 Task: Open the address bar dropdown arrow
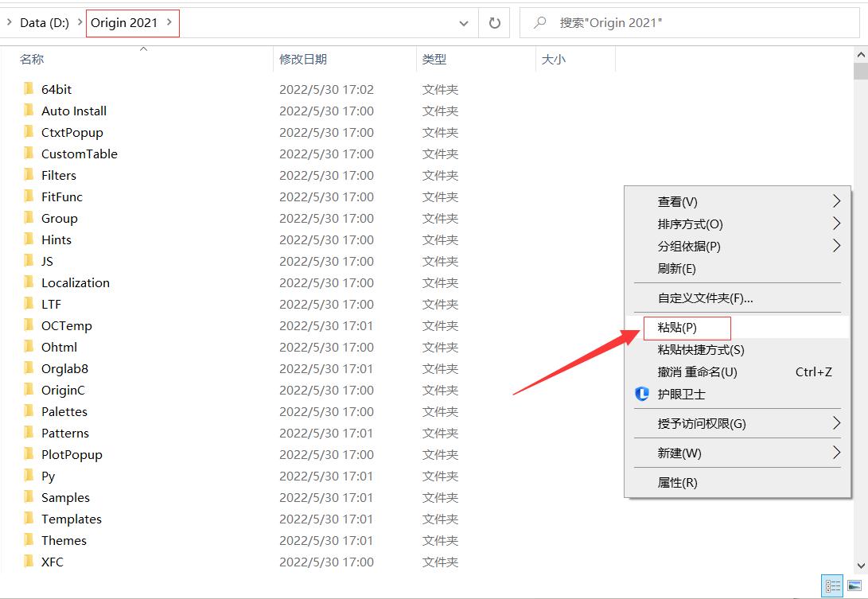tap(464, 23)
